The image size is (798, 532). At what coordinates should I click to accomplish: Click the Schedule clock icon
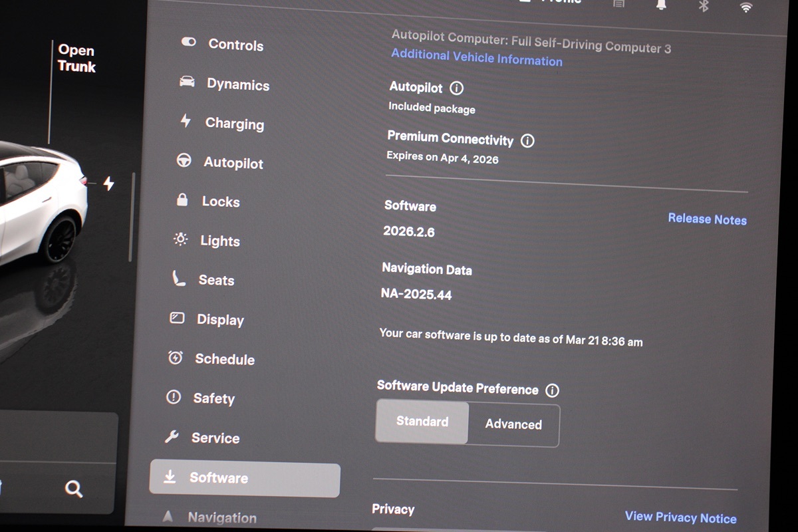175,357
